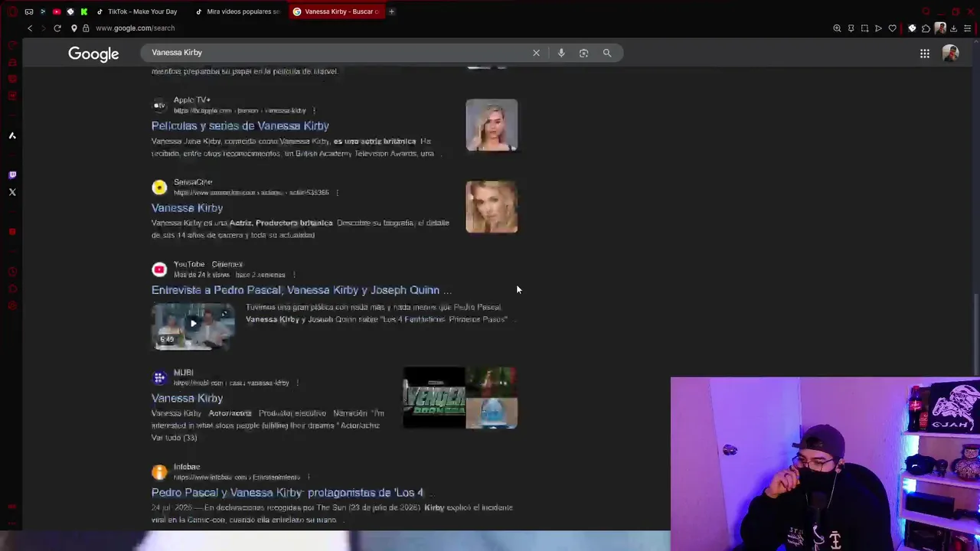Open the Google apps grid
The width and height of the screenshot is (980, 551).
click(x=925, y=54)
